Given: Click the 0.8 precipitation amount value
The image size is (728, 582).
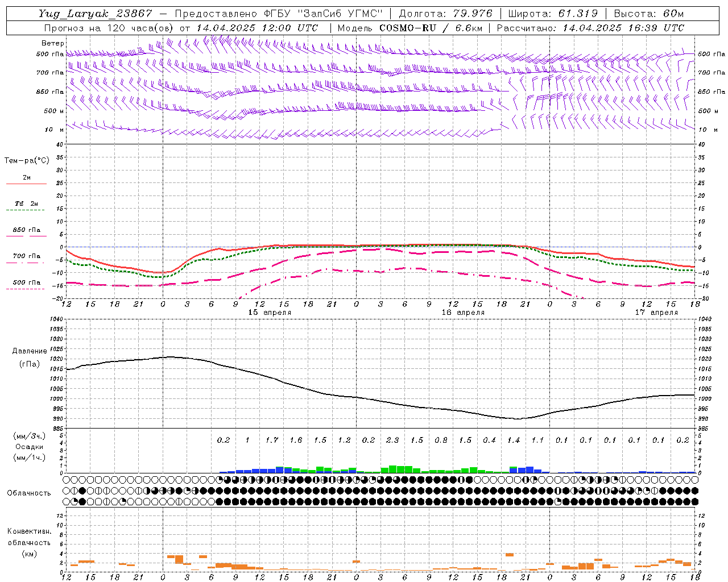Looking at the screenshot, I should tap(441, 440).
